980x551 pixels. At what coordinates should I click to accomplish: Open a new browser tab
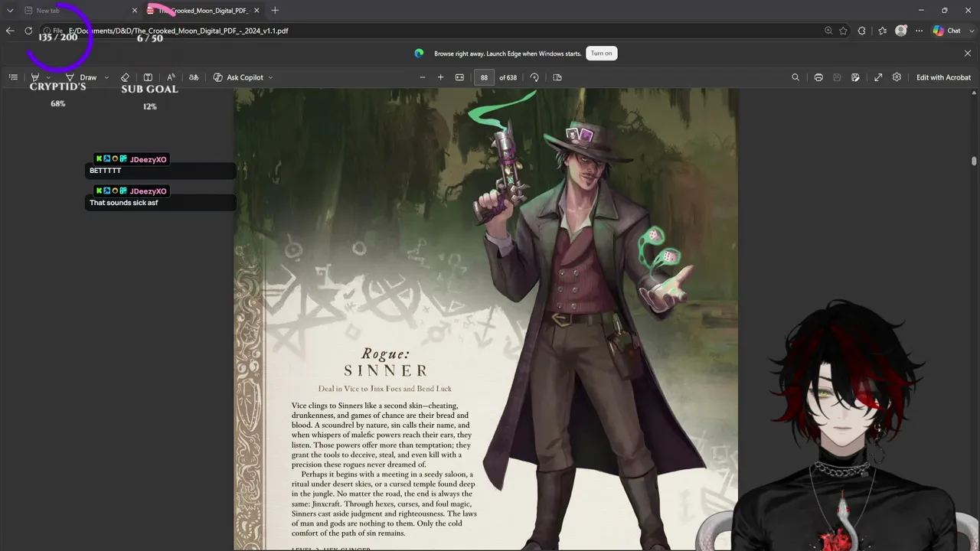pyautogui.click(x=275, y=11)
